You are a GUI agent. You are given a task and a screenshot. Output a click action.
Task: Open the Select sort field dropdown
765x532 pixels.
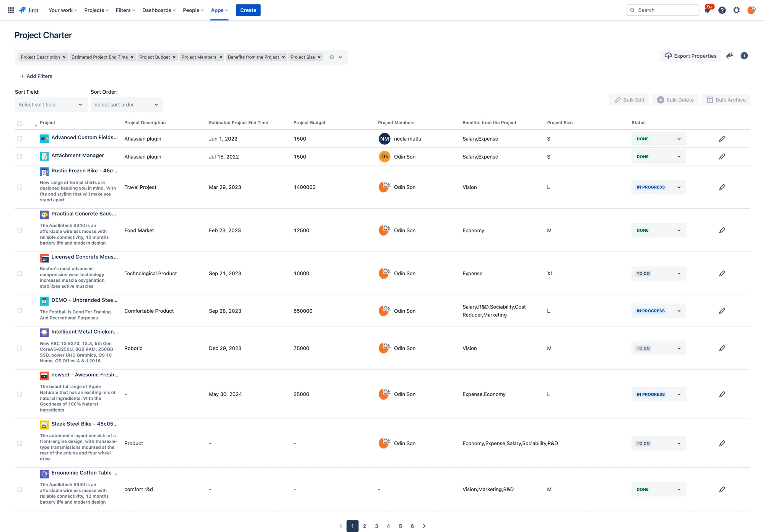[x=51, y=105]
